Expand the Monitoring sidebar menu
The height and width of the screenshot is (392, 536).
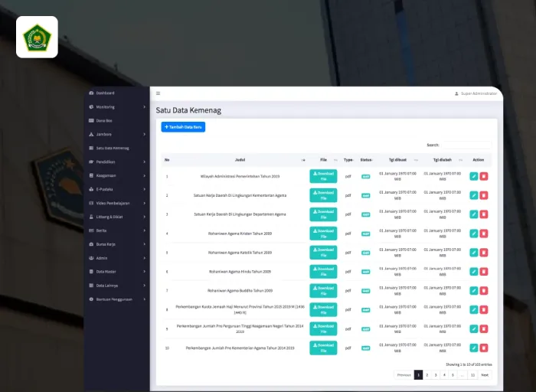pos(117,107)
